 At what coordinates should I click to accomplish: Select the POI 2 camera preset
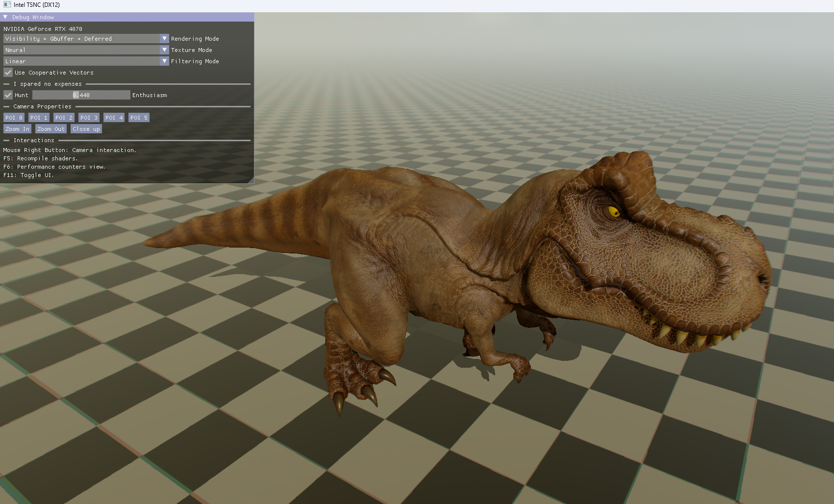[x=64, y=118]
